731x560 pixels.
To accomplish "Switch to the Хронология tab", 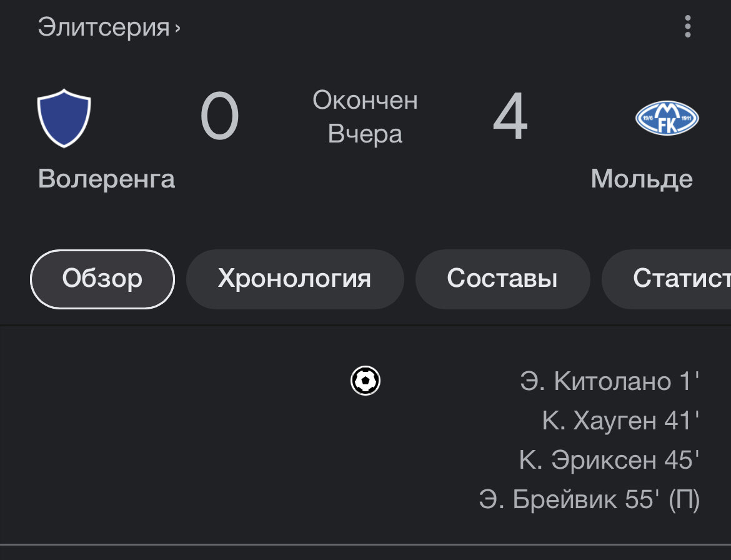I will click(x=294, y=279).
